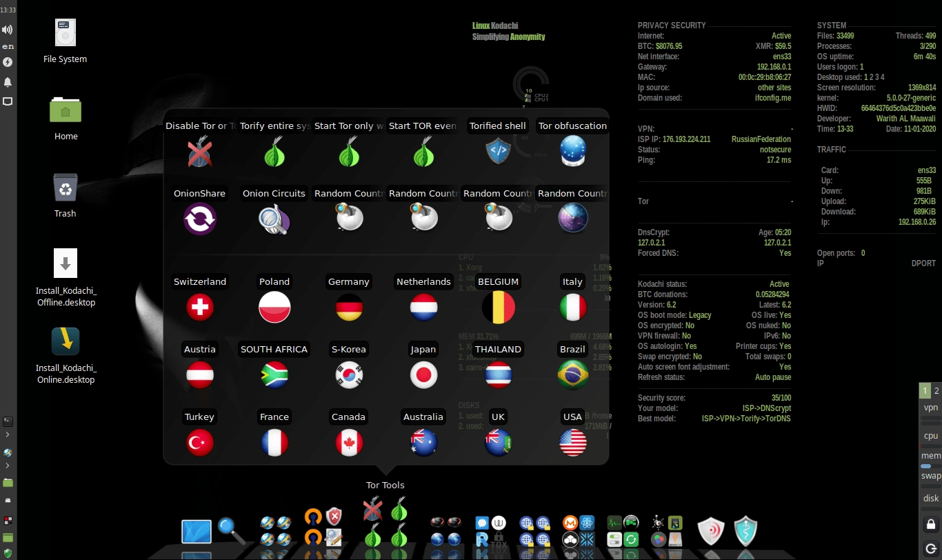942x560 pixels.
Task: Open OnionShare
Action: point(200,219)
